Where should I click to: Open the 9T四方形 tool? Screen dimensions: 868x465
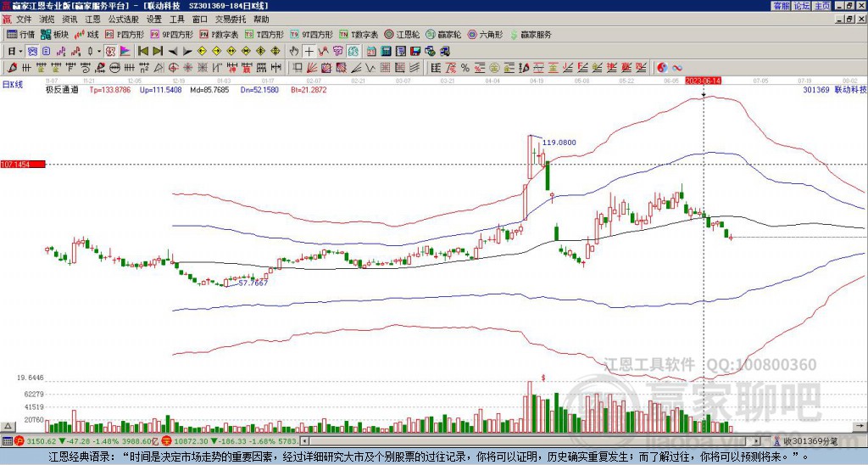[x=312, y=34]
